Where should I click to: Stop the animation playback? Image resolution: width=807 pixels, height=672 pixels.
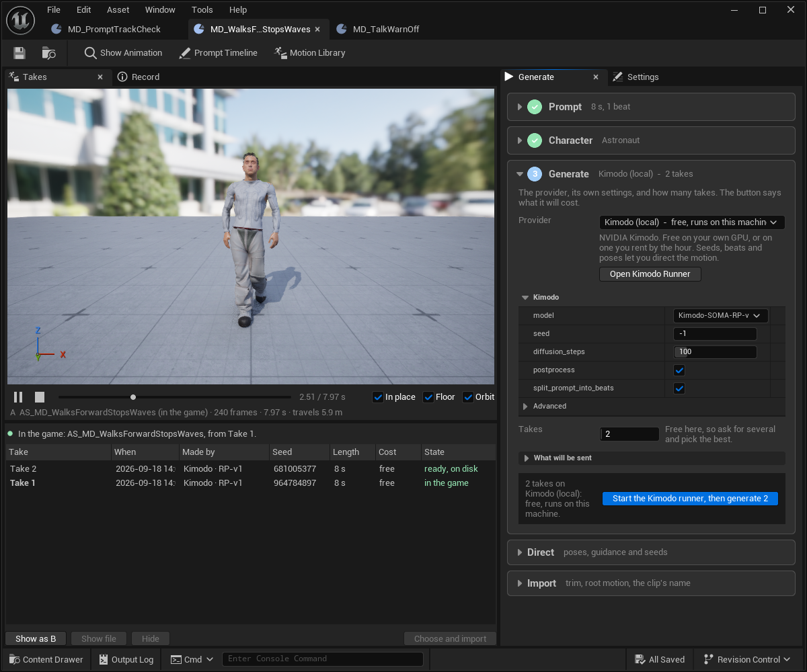coord(40,397)
